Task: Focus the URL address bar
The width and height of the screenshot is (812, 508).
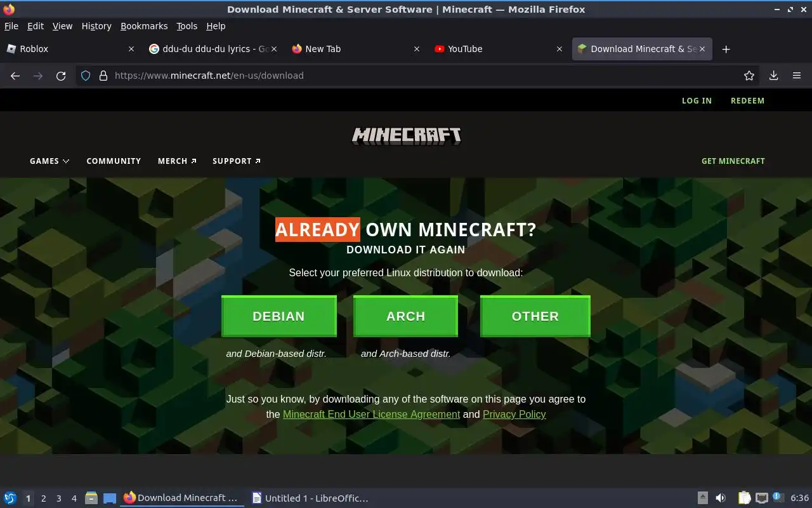Action: tap(419, 76)
